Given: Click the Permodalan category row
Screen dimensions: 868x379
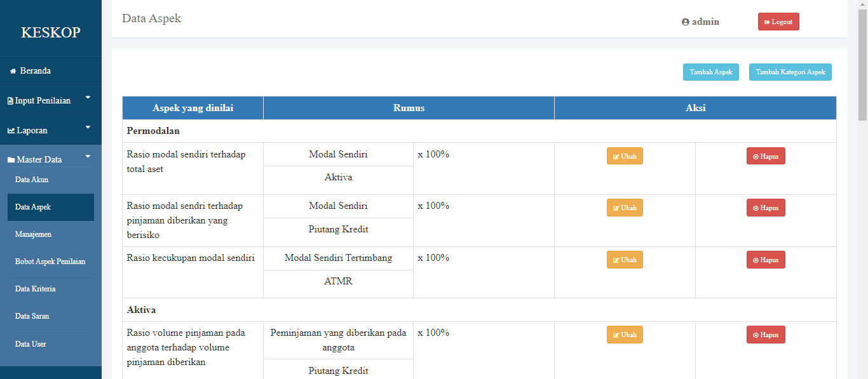Looking at the screenshot, I should click(x=479, y=131).
